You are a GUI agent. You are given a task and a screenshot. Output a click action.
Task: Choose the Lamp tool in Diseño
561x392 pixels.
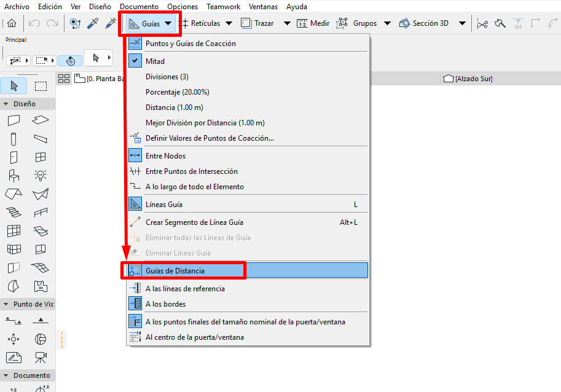coord(41,175)
